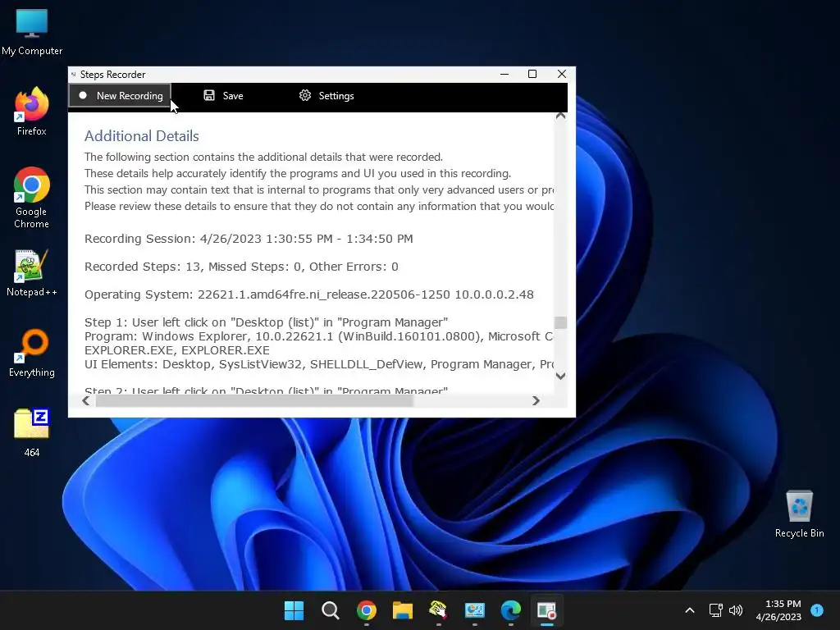Image resolution: width=840 pixels, height=630 pixels.
Task: Click the Steps Recorder taskbar icon
Action: click(x=547, y=610)
